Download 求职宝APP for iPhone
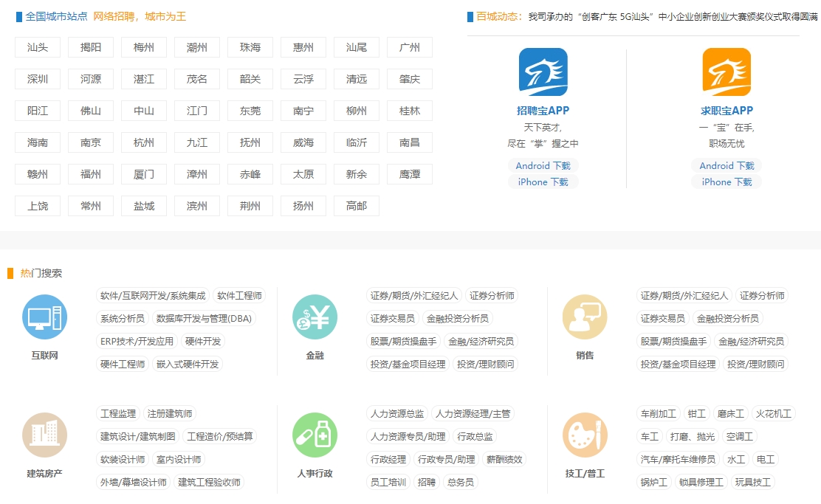Image resolution: width=821 pixels, height=504 pixels. tap(726, 182)
